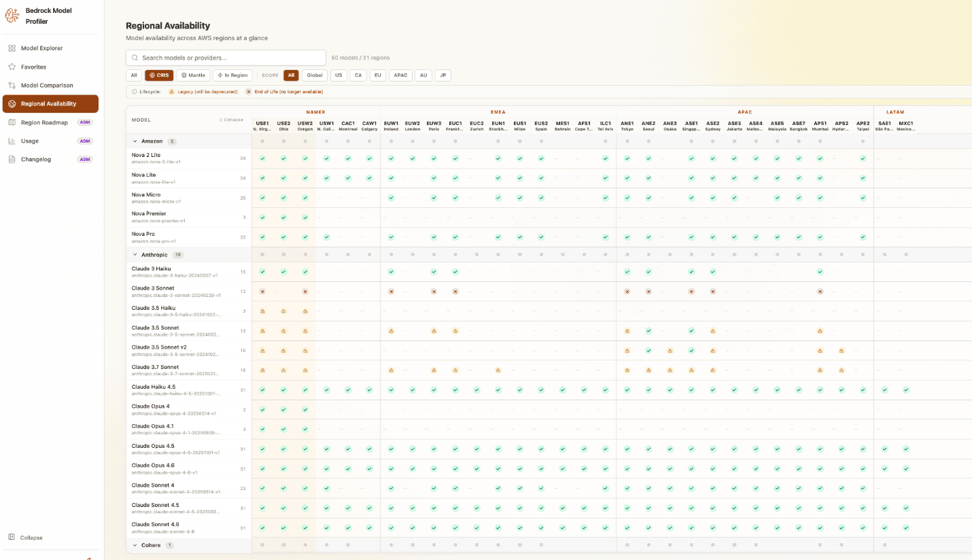972x560 pixels.
Task: Click the Model Comparison icon in sidebar
Action: [12, 85]
